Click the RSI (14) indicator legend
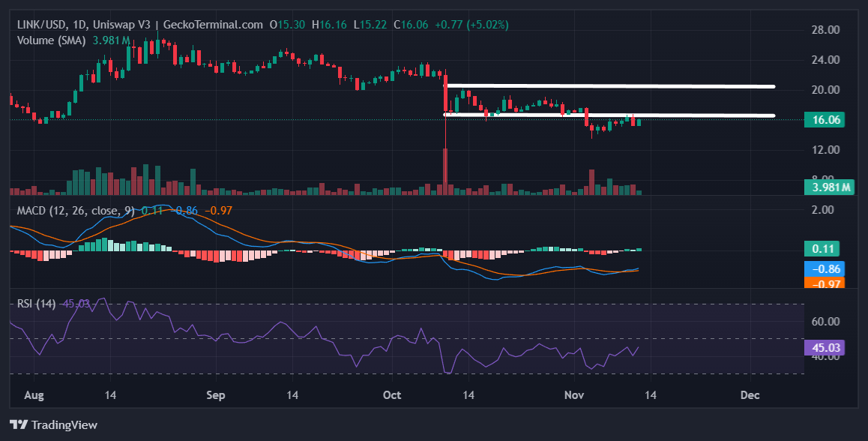The image size is (868, 441). [x=36, y=304]
